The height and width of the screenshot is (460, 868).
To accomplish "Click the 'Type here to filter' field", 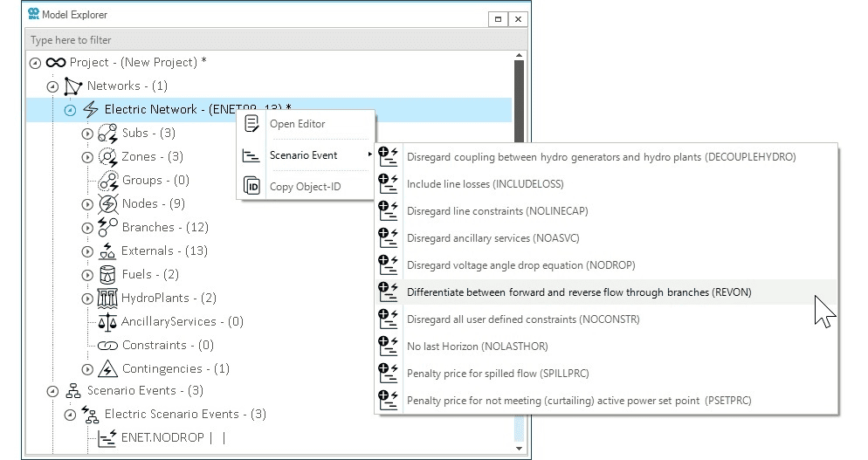I will point(276,40).
